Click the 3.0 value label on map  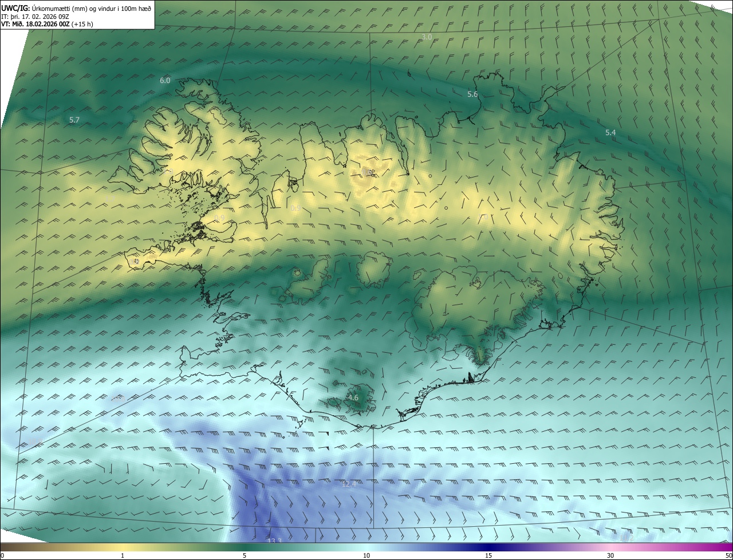click(427, 37)
